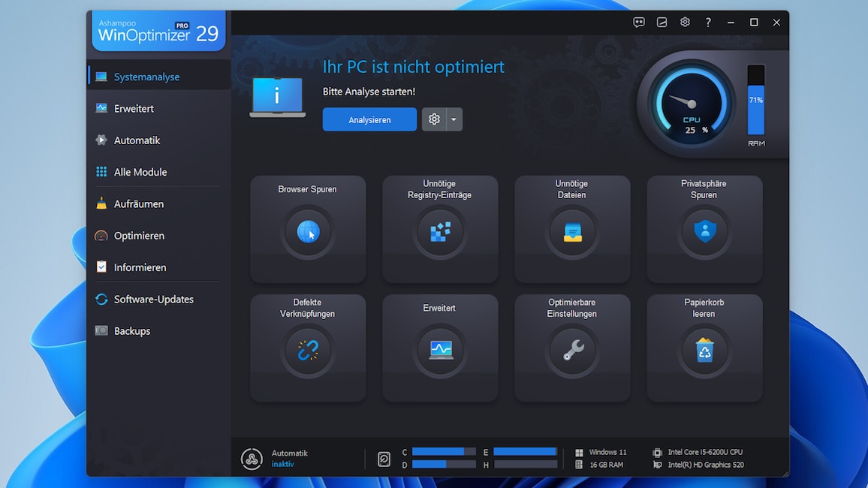
Task: Open help question mark icon
Action: (708, 22)
